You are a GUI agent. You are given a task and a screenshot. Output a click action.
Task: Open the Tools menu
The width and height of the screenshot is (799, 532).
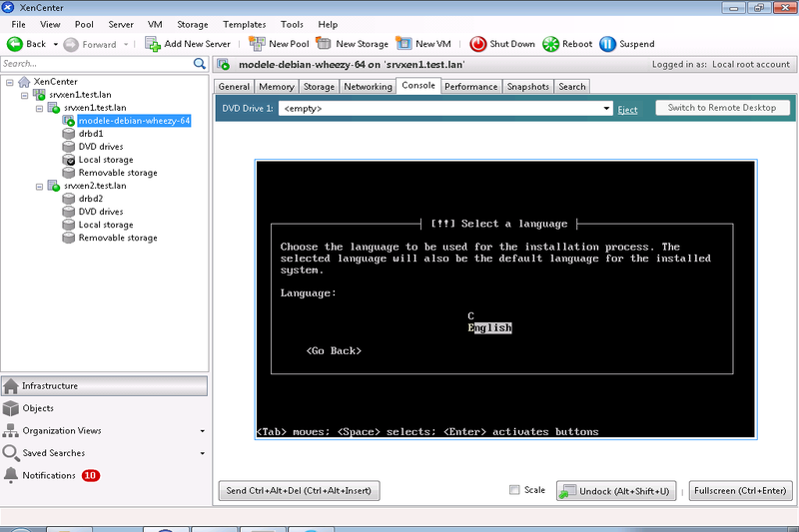292,24
